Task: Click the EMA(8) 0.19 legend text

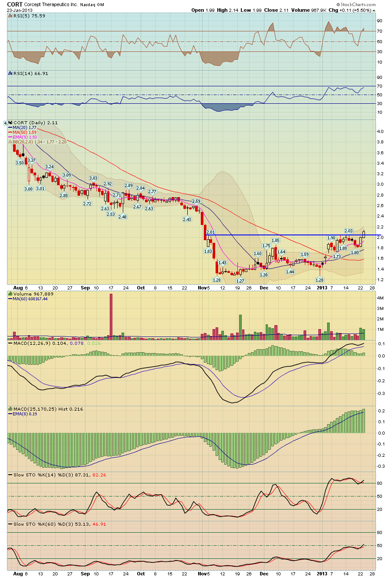Action: pos(25,414)
